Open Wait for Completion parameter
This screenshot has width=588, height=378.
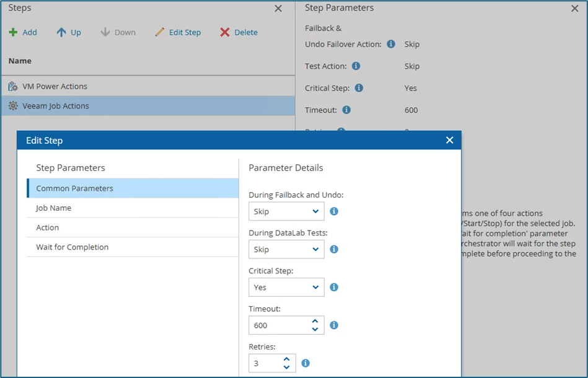pos(72,247)
